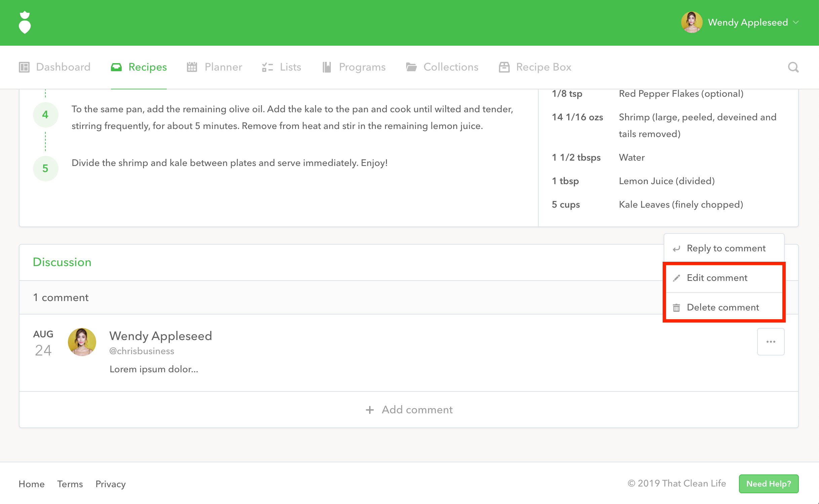Image resolution: width=819 pixels, height=504 pixels.
Task: Click the Lists checklist icon
Action: coord(267,67)
